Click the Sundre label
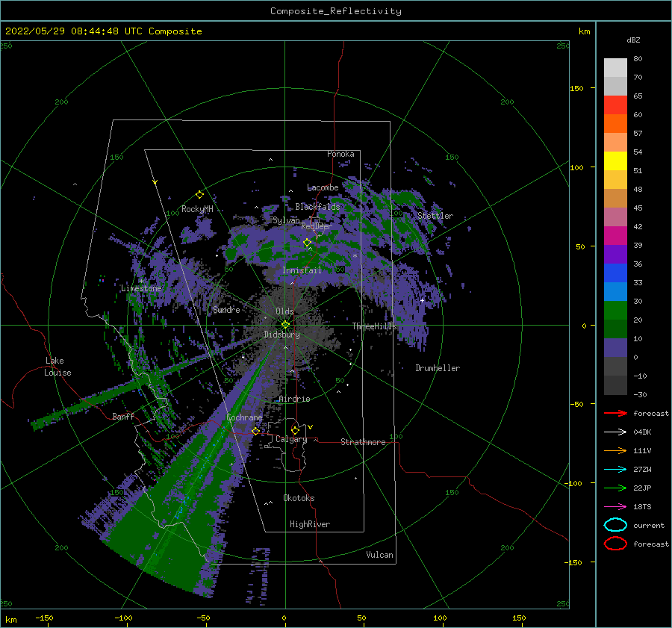672x628 pixels. click(x=227, y=310)
